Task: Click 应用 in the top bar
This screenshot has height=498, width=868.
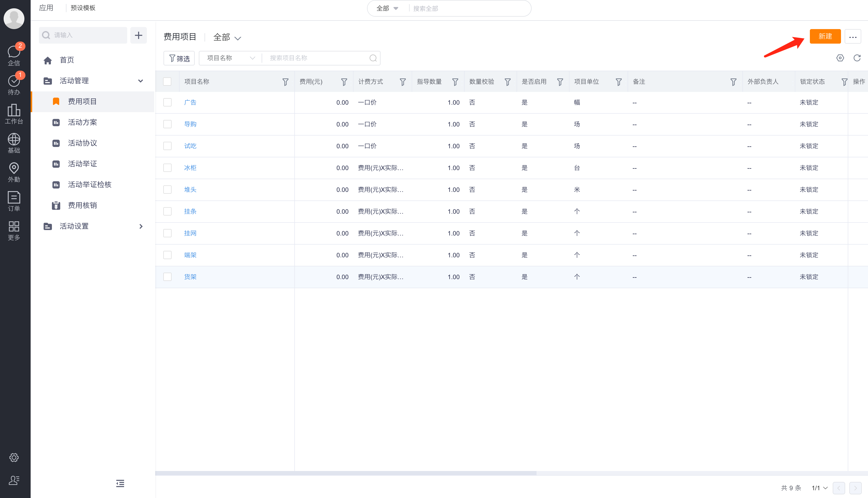Action: click(x=46, y=8)
